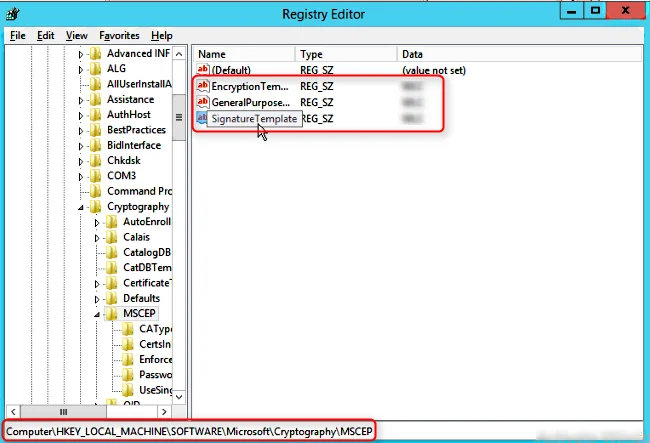
Task: Click the CatDBTem folder icon
Action: pyautogui.click(x=112, y=268)
